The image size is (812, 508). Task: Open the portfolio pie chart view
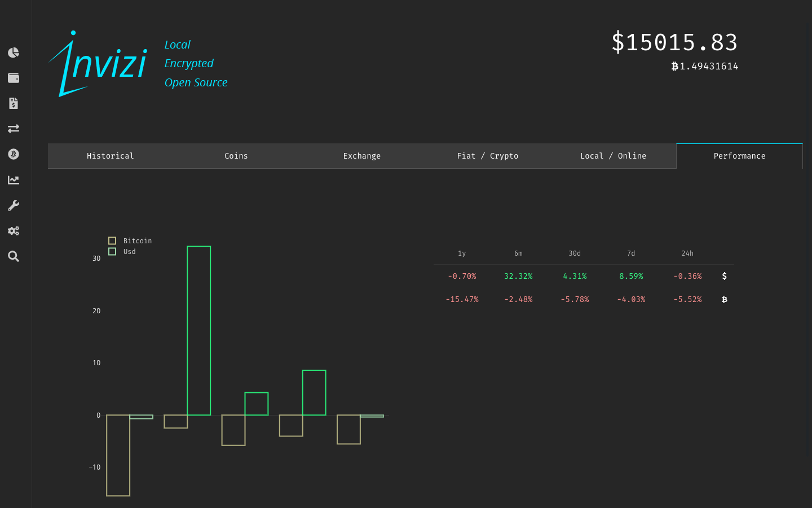point(13,52)
